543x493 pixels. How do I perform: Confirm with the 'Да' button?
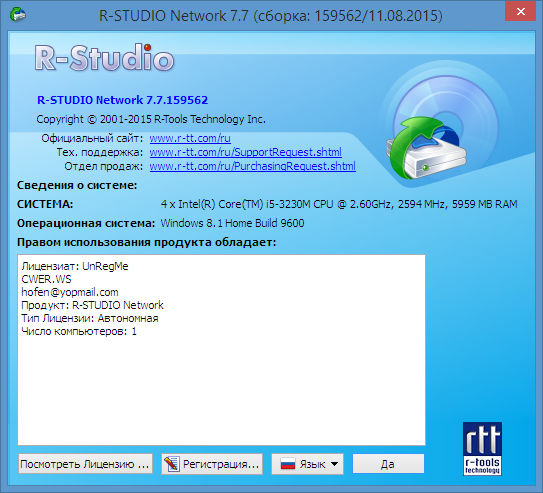click(x=388, y=464)
